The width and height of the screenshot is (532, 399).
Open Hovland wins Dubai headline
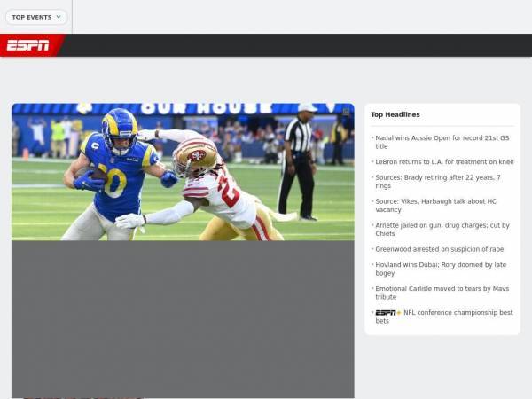tap(441, 269)
